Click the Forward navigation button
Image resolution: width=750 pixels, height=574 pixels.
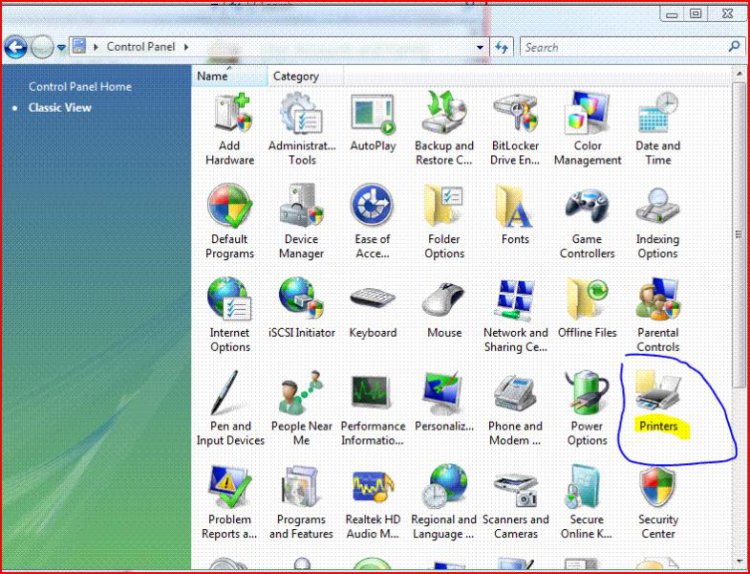tap(42, 47)
